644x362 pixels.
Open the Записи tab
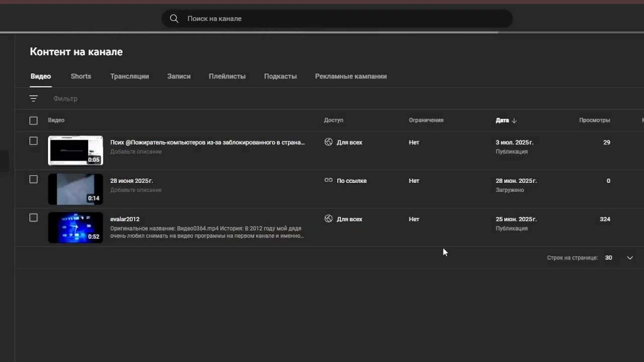tap(179, 76)
